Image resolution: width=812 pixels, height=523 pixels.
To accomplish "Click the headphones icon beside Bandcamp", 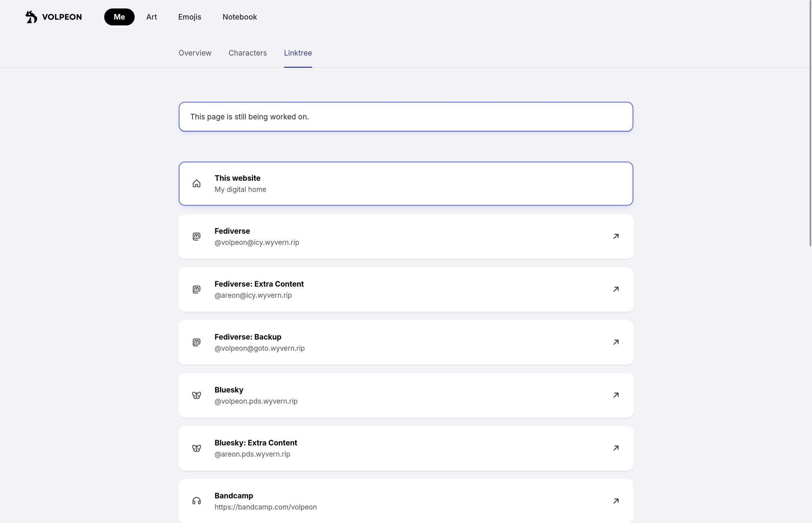I will pyautogui.click(x=196, y=501).
